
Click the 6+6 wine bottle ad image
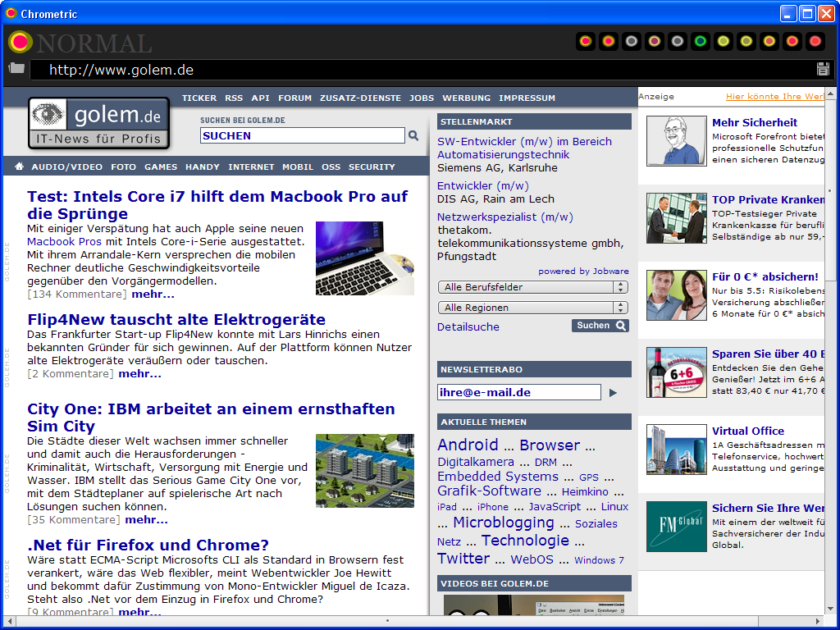click(x=677, y=372)
